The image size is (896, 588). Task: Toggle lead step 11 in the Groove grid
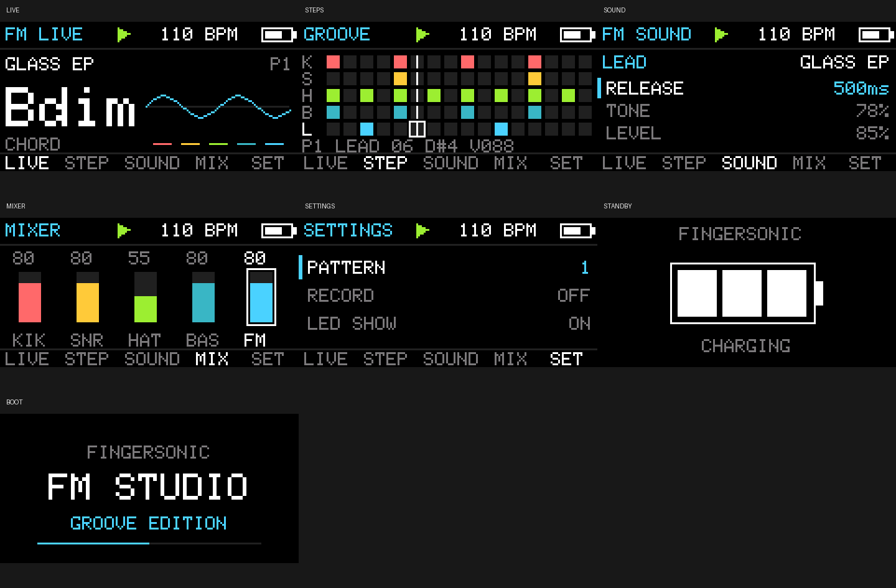502,129
